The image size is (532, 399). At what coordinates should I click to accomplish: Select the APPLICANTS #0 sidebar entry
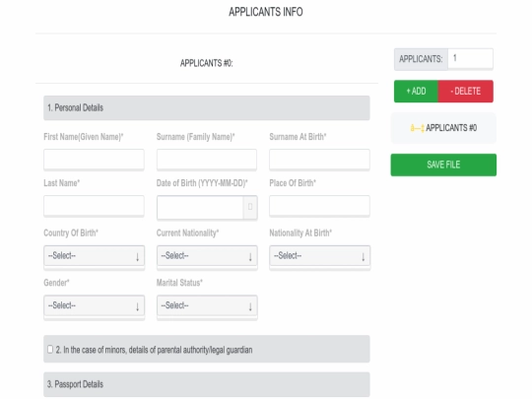click(x=443, y=128)
